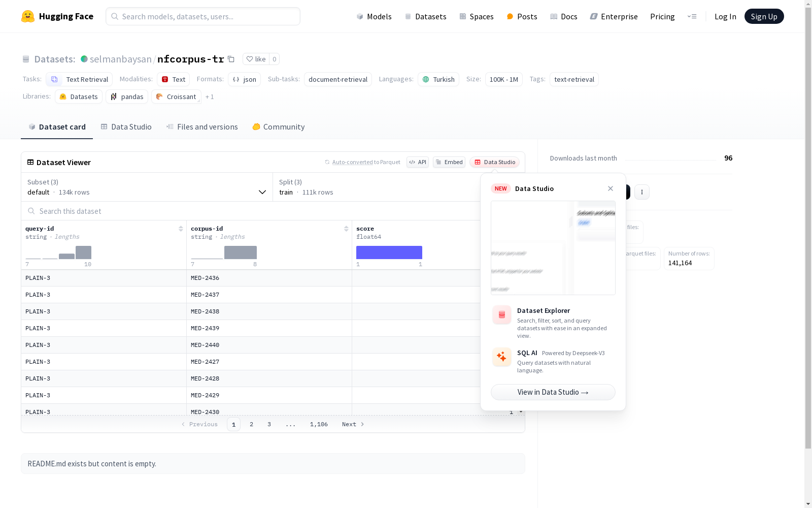Screen dimensions: 812x508
Task: Click the like count 0
Action: pos(275,59)
